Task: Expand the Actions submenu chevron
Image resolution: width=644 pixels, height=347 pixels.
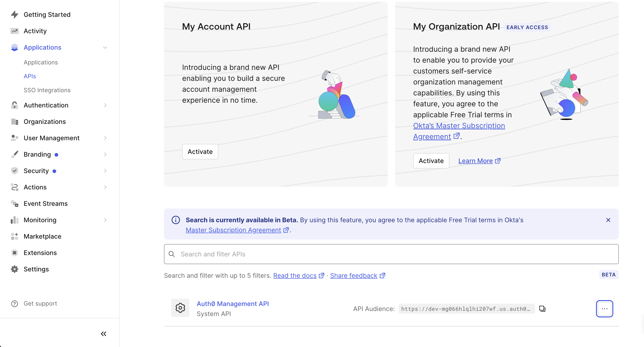Action: coord(105,187)
